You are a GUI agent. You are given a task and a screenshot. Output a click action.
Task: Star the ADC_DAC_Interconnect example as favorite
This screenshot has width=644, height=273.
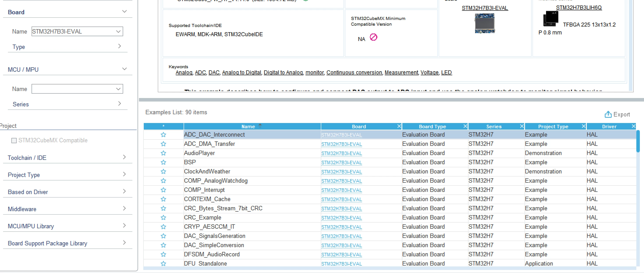(163, 135)
